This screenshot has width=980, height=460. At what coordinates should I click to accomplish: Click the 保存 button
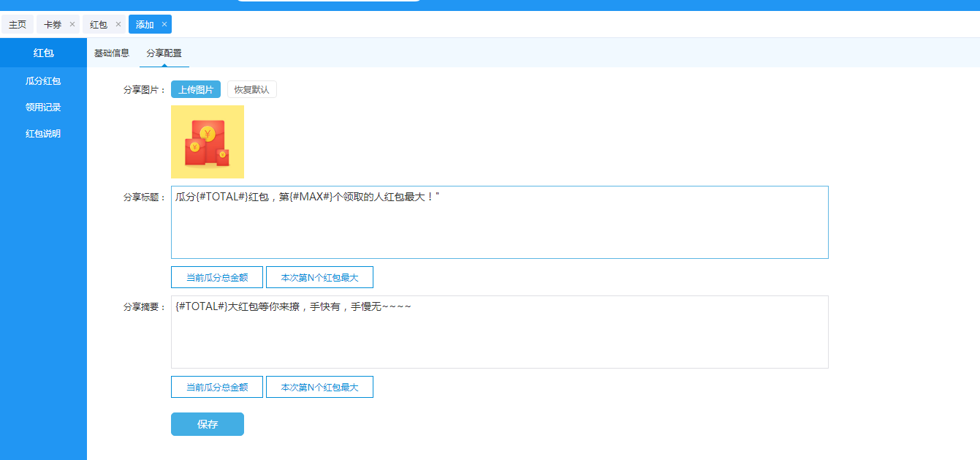pyautogui.click(x=208, y=424)
